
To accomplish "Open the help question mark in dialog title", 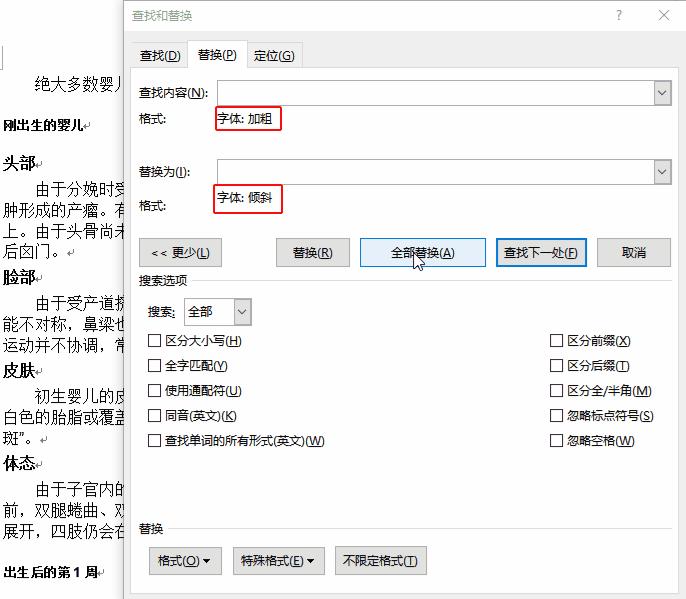I will pyautogui.click(x=619, y=15).
